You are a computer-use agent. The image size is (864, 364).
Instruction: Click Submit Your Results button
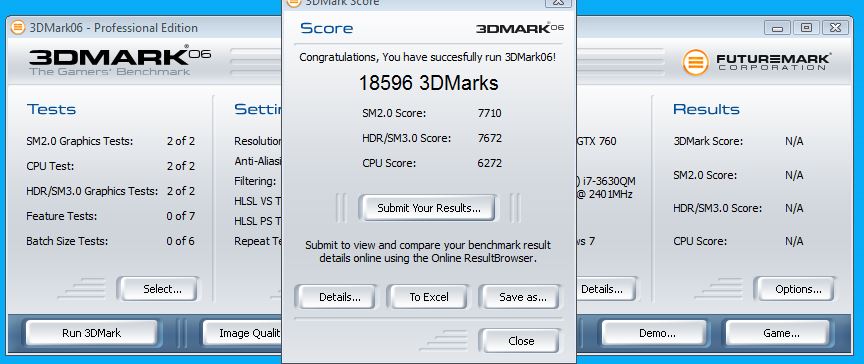pyautogui.click(x=429, y=208)
